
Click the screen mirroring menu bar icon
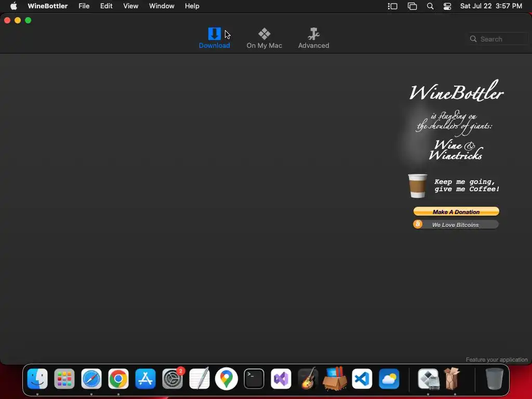coord(412,6)
